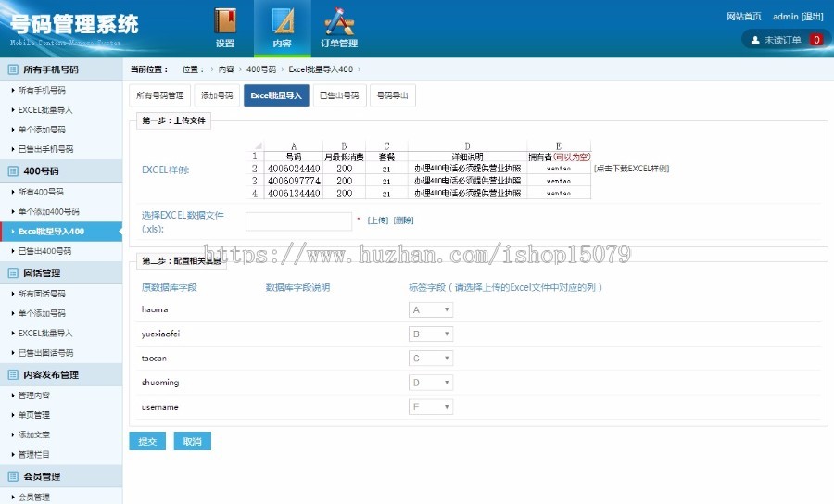Image resolution: width=834 pixels, height=504 pixels.
Task: Click the 固话管理 section list icon
Action: [13, 273]
